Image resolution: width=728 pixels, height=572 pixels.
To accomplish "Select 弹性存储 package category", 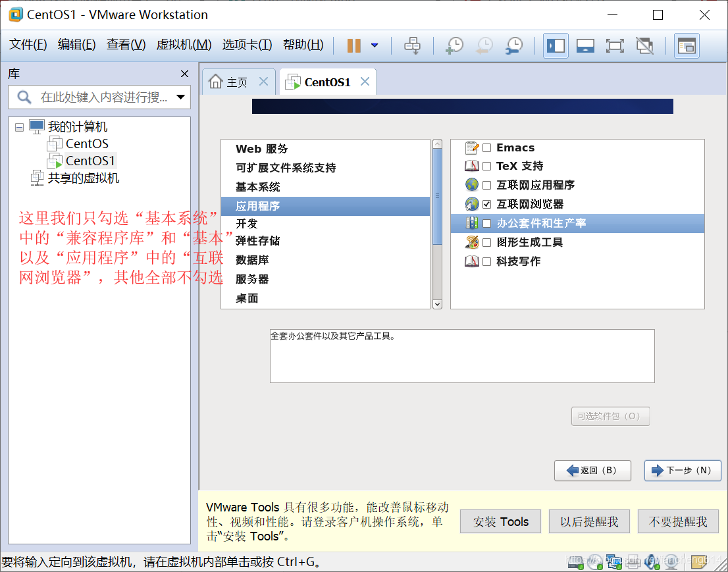I will [325, 241].
